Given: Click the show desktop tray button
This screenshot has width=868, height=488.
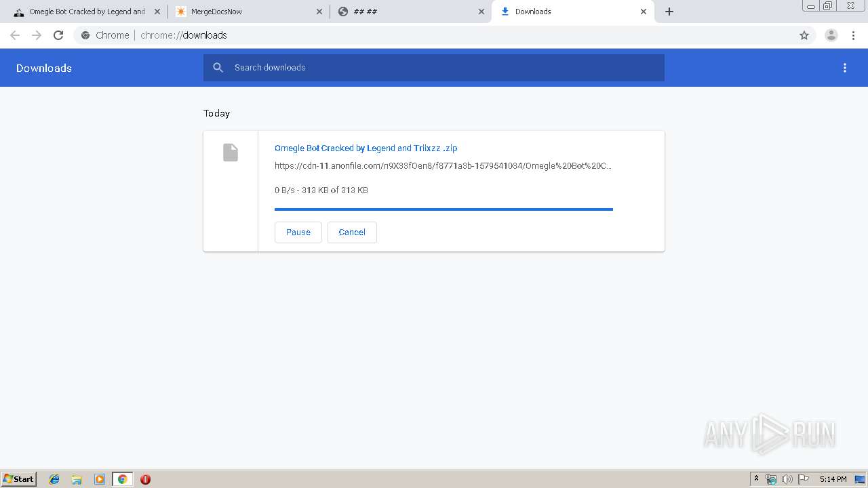Looking at the screenshot, I should pyautogui.click(x=860, y=479).
